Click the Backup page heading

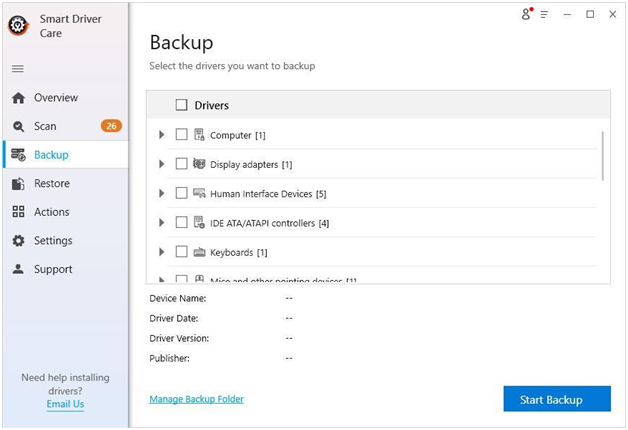(x=181, y=42)
